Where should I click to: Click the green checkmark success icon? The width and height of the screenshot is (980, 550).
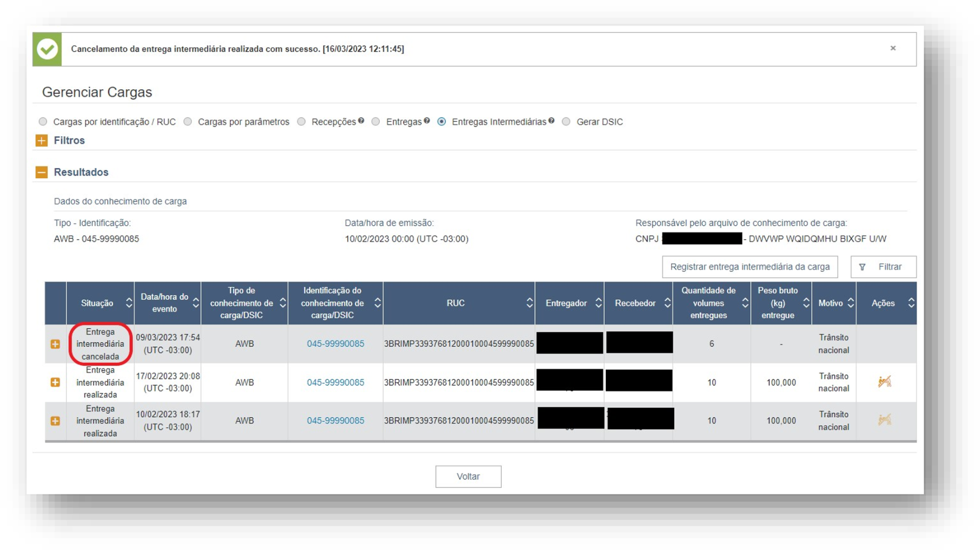point(47,49)
